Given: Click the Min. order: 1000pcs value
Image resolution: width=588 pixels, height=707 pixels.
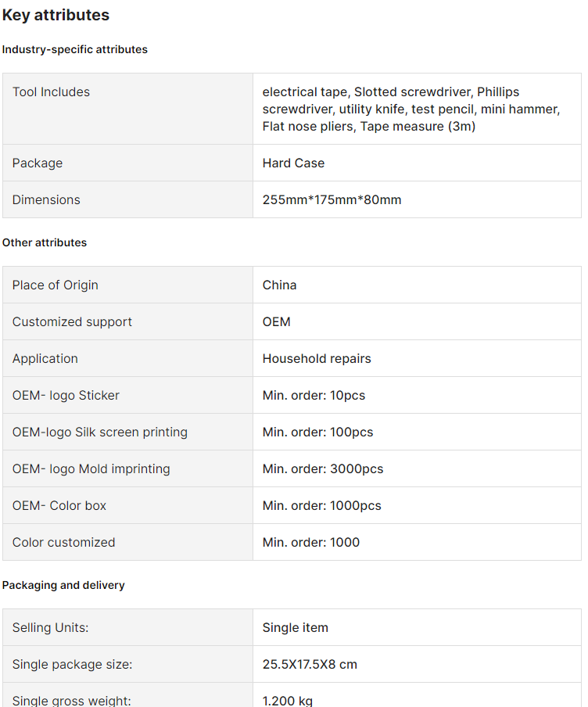Looking at the screenshot, I should (x=321, y=506).
